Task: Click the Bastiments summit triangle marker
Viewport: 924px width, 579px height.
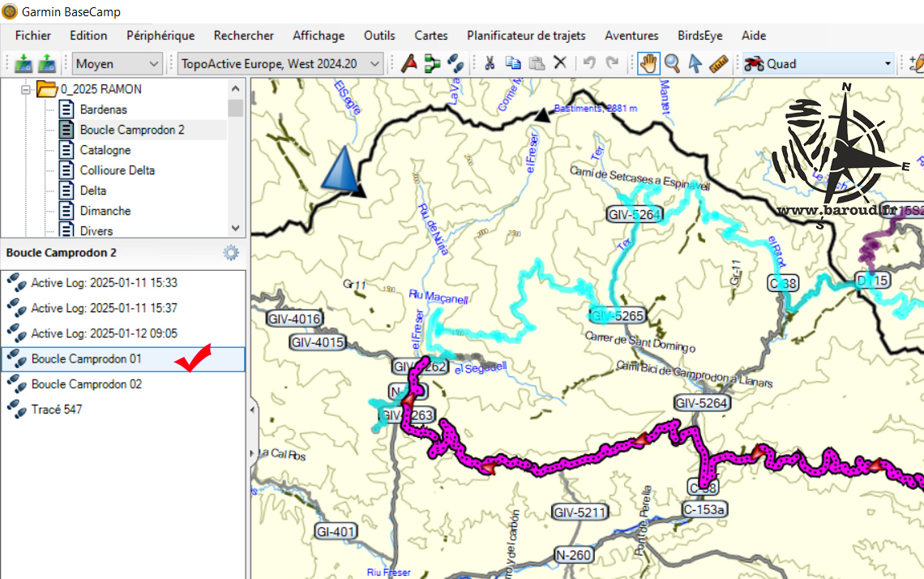Action: pos(542,116)
